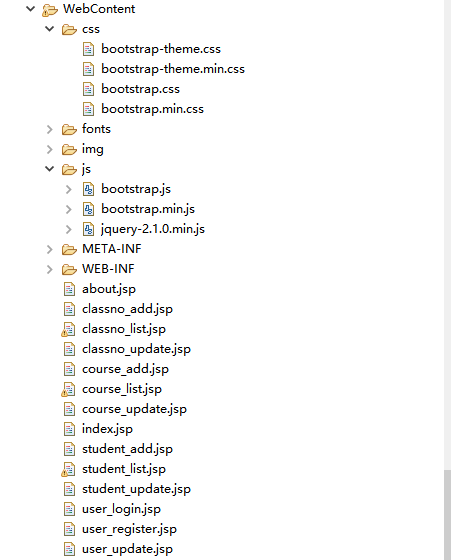The height and width of the screenshot is (560, 451).
Task: Select classno_list.jsp file name
Action: (x=124, y=329)
